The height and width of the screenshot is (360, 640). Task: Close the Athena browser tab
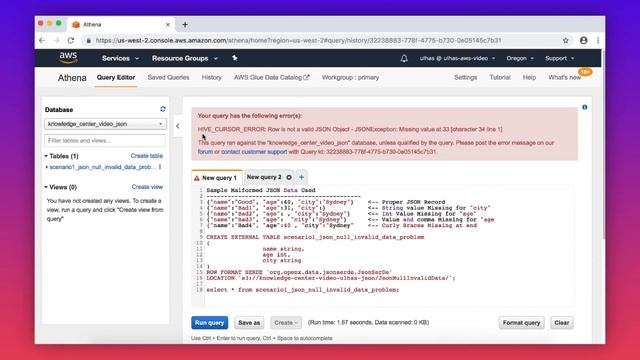[x=167, y=24]
